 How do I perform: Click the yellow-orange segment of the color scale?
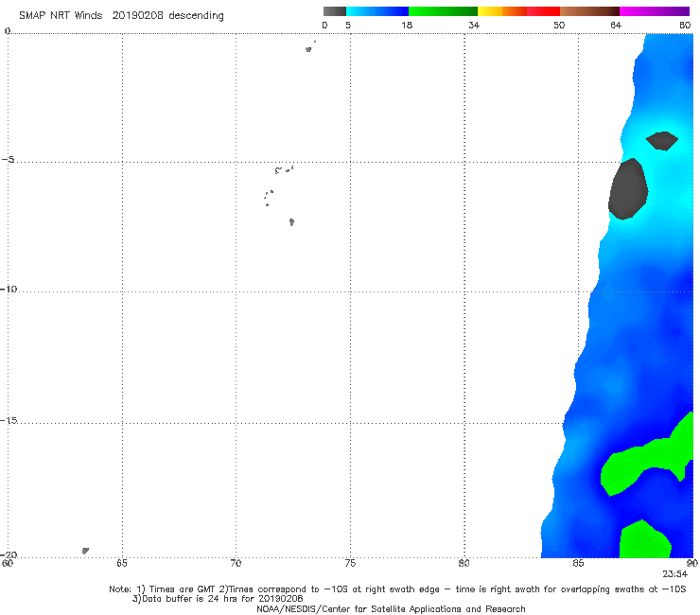click(502, 11)
